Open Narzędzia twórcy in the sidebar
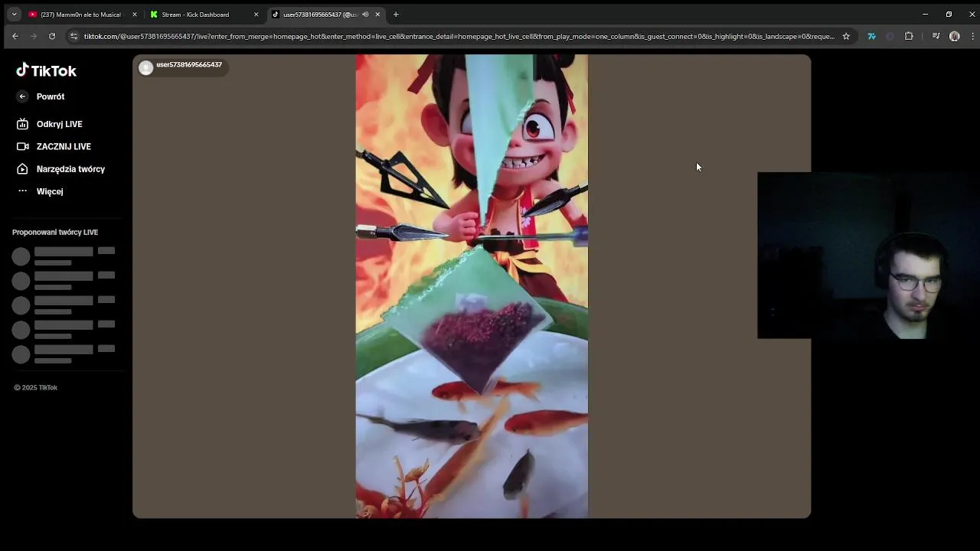980x551 pixels. [70, 169]
